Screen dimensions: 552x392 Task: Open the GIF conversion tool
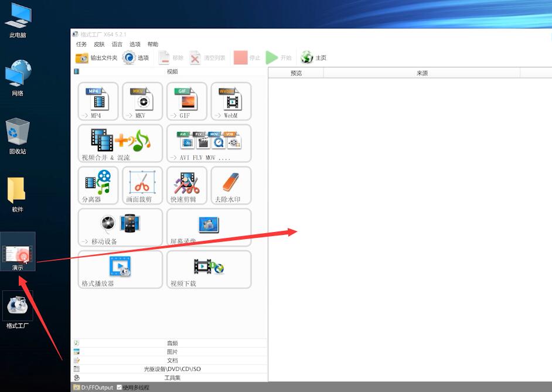(187, 101)
